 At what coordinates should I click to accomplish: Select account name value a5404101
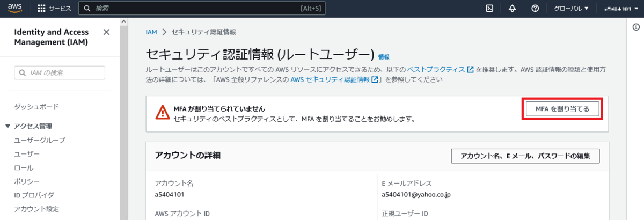click(169, 194)
